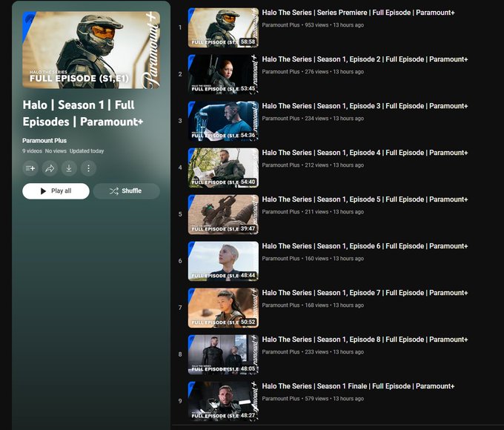This screenshot has height=430, width=504.
Task: Click the share playlist arrow icon
Action: pyautogui.click(x=50, y=168)
